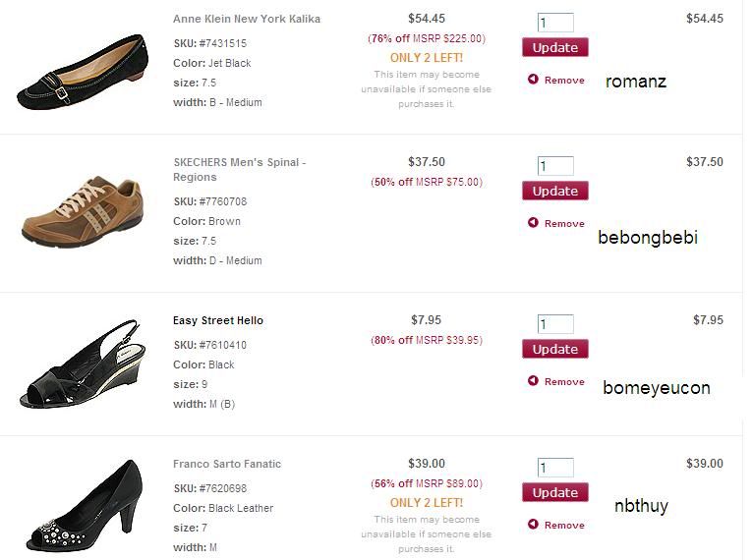Go to Easy Street Hello product page
The image size is (753, 560).
tap(218, 320)
